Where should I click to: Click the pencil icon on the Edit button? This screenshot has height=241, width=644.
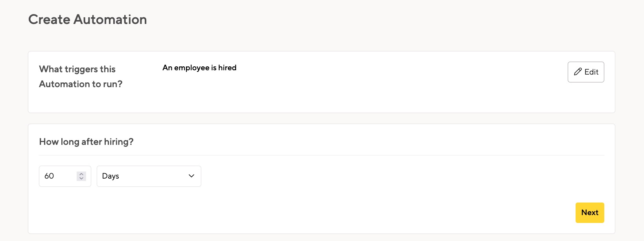tap(578, 72)
